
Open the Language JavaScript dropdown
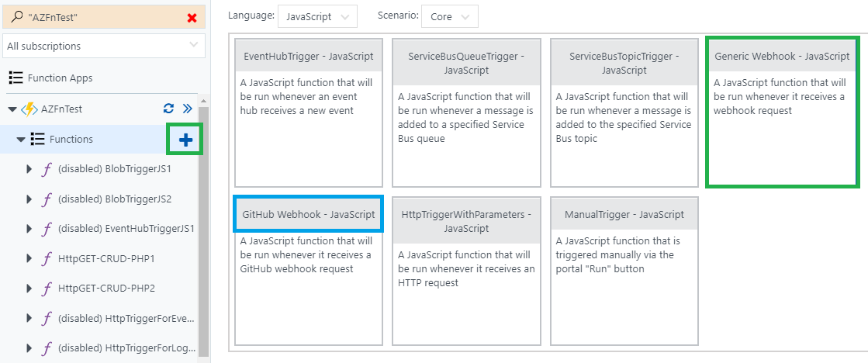tap(318, 16)
